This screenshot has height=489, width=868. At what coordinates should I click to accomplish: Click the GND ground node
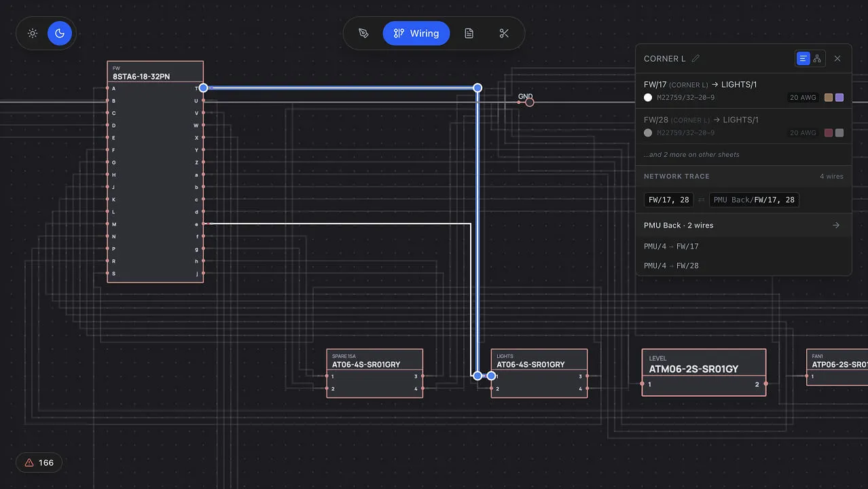(x=530, y=103)
